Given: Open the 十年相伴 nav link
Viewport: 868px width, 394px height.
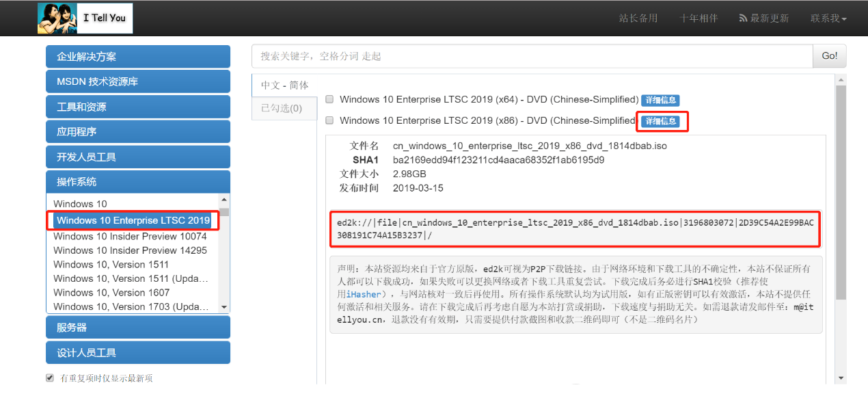Looking at the screenshot, I should pos(699,18).
